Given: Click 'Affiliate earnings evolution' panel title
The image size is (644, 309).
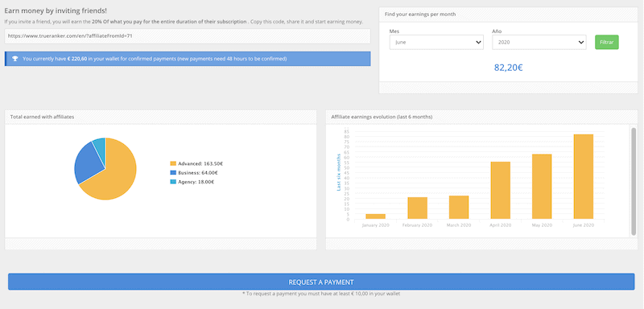Looking at the screenshot, I should click(382, 117).
